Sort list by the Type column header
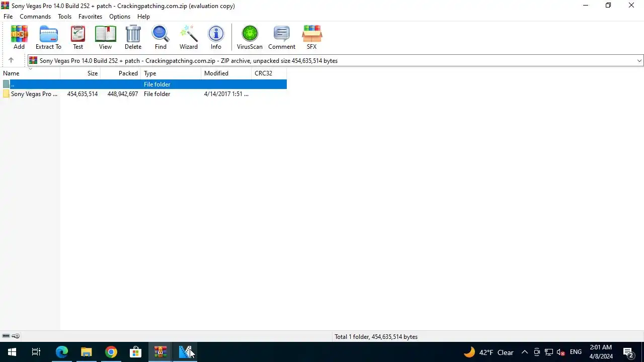Image resolution: width=644 pixels, height=362 pixels. (171, 73)
